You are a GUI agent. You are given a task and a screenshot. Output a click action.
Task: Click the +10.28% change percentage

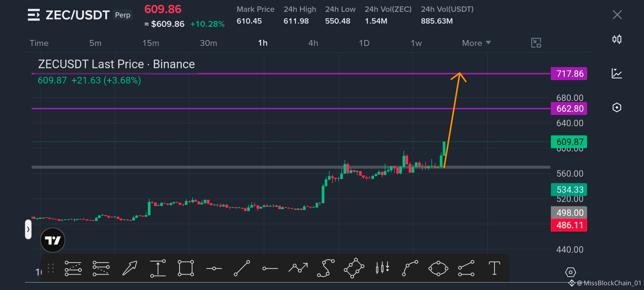[x=207, y=24]
